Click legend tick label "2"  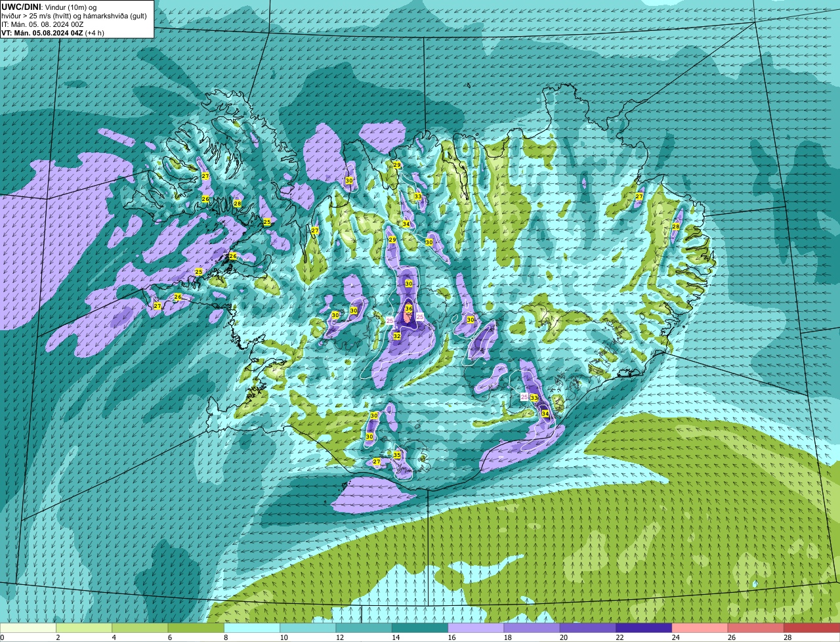[x=58, y=637]
